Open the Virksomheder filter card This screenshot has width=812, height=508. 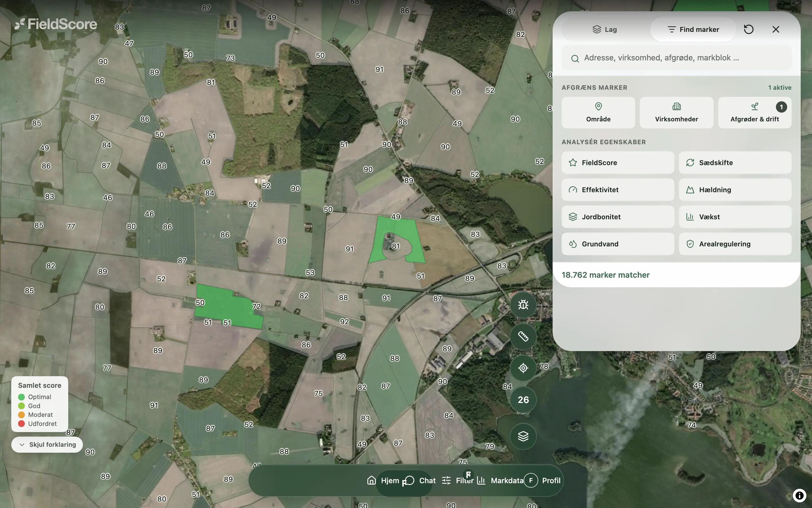point(676,113)
